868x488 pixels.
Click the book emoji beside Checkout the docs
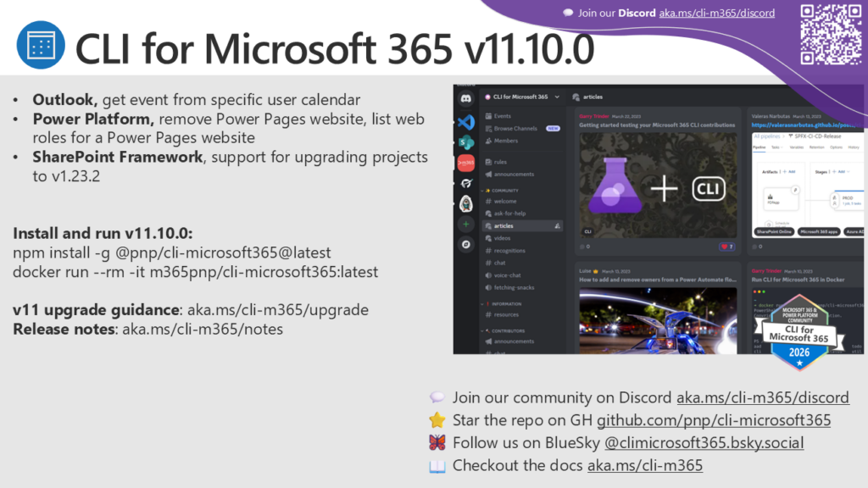(x=437, y=466)
